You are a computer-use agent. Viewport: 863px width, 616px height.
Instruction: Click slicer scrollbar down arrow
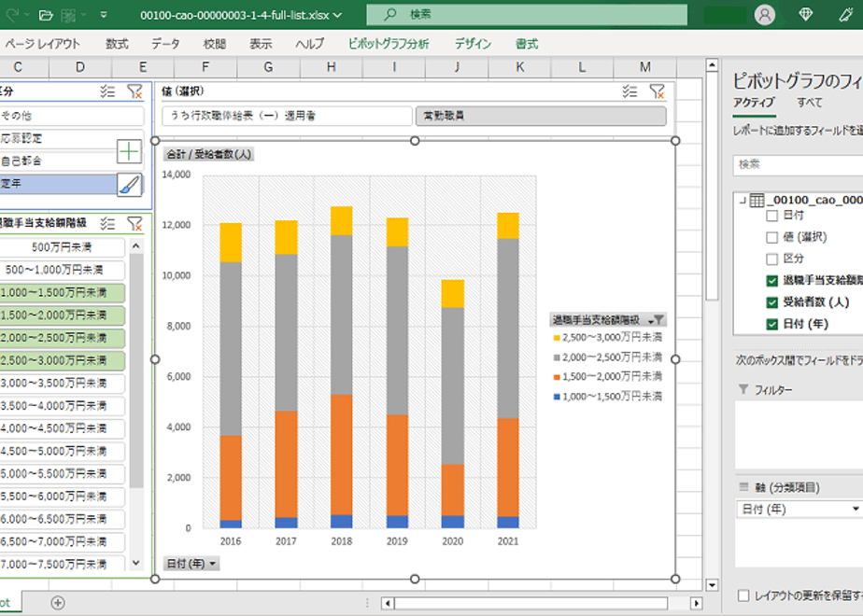click(136, 563)
